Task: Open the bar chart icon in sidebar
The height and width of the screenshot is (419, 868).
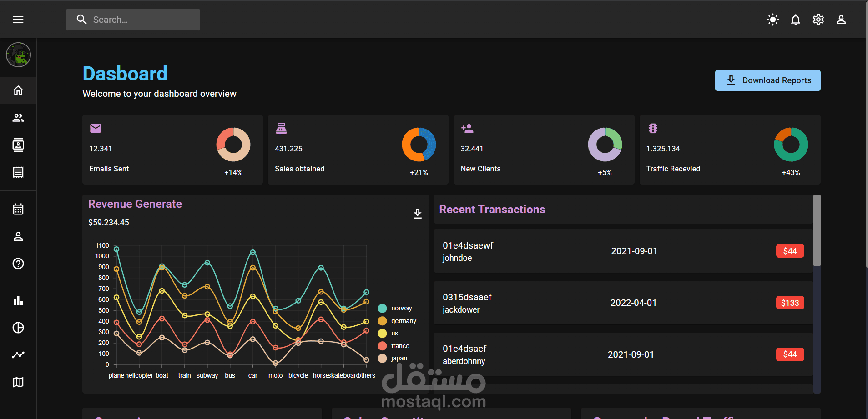Action: click(18, 300)
